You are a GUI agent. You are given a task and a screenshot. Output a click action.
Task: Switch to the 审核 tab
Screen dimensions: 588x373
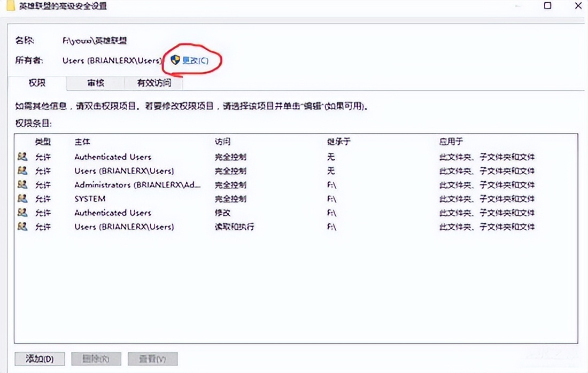[95, 83]
